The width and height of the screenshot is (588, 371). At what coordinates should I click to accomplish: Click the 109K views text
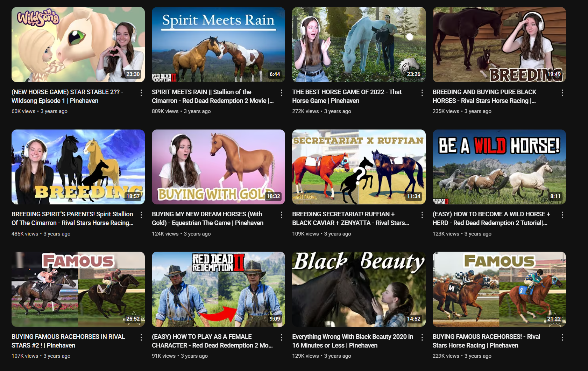tap(305, 234)
